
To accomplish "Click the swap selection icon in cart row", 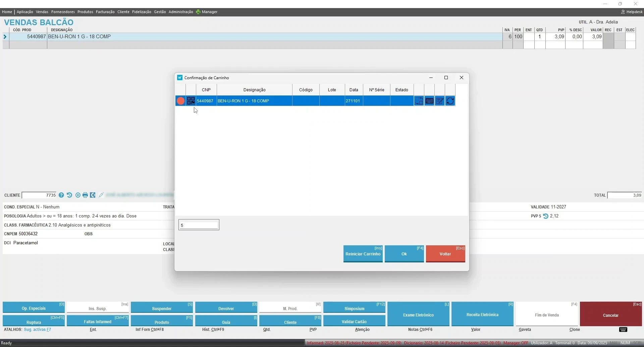I will 419,101.
